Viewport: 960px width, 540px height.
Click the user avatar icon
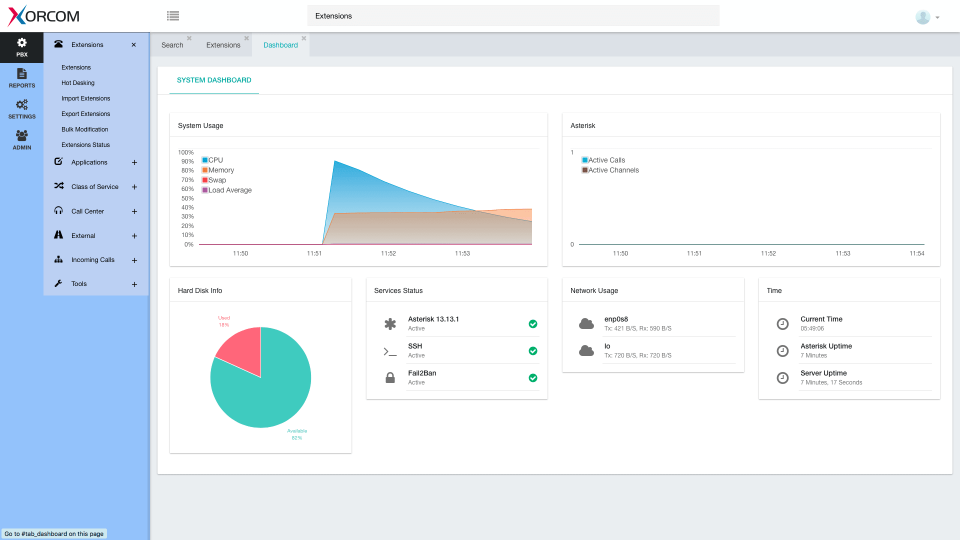(x=922, y=17)
